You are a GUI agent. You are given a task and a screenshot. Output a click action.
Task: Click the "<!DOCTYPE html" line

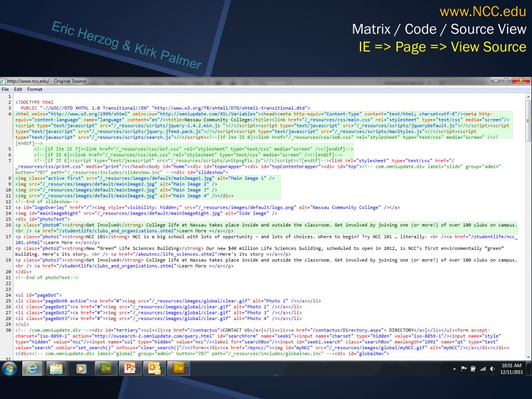(34, 102)
